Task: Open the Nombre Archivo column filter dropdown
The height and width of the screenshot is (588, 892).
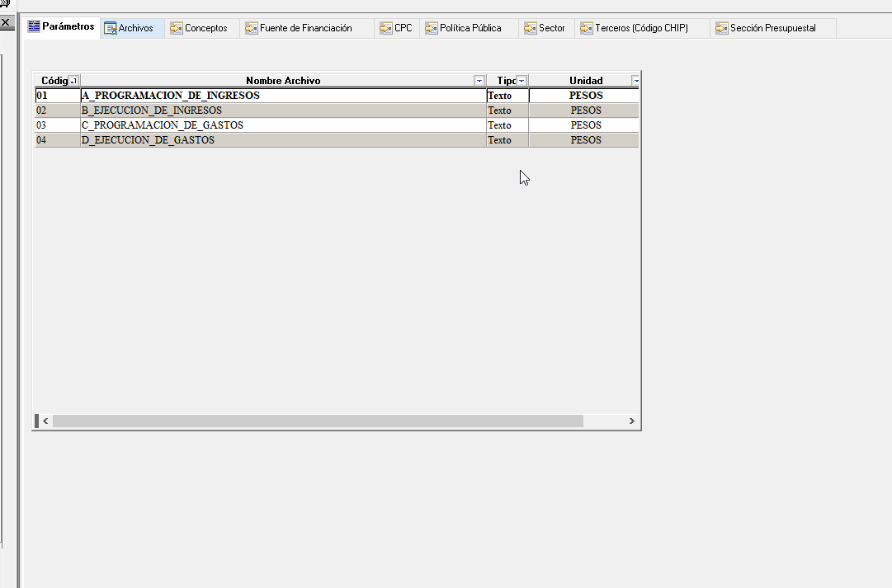Action: [479, 81]
